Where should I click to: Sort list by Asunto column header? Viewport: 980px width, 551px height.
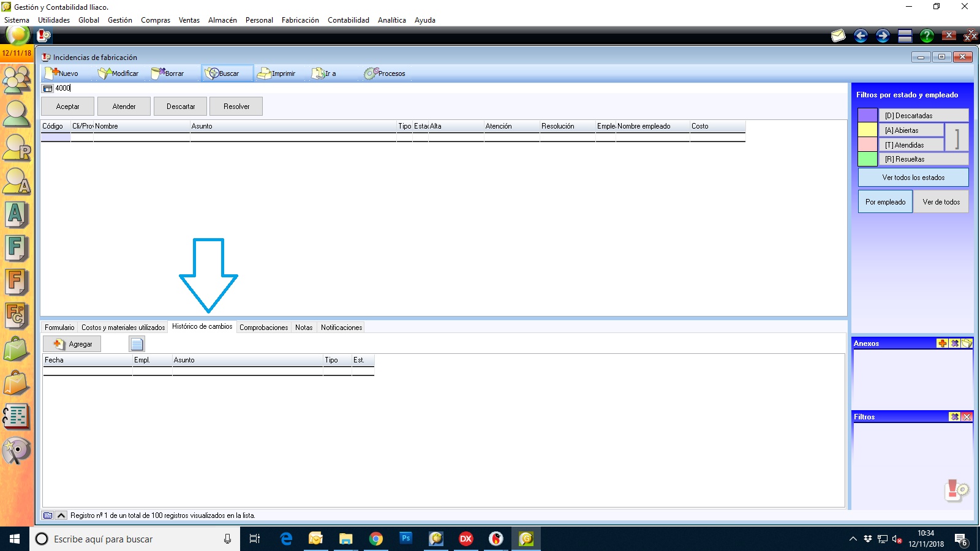(293, 126)
